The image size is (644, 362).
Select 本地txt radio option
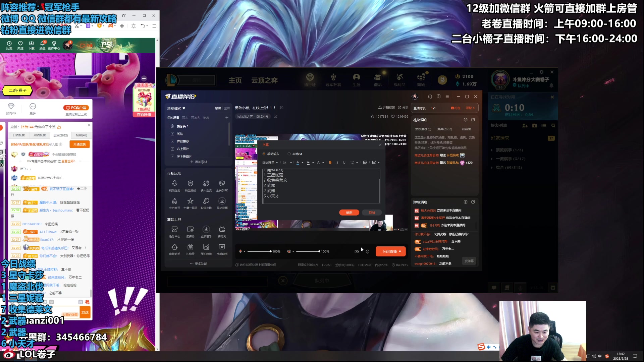click(289, 154)
